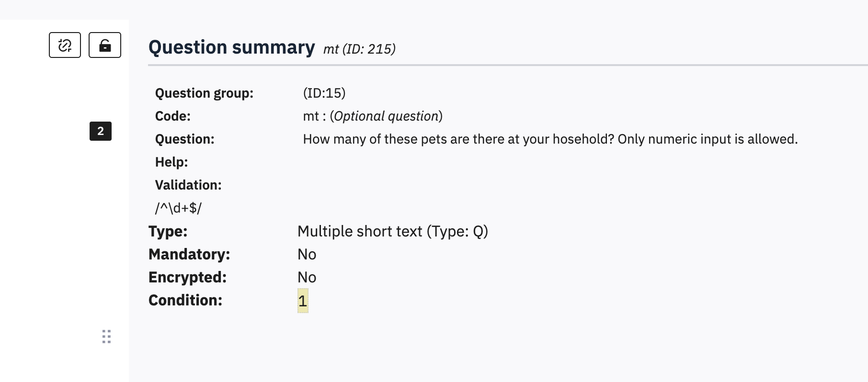
Task: Click the 'Condition:' label
Action: 185,300
